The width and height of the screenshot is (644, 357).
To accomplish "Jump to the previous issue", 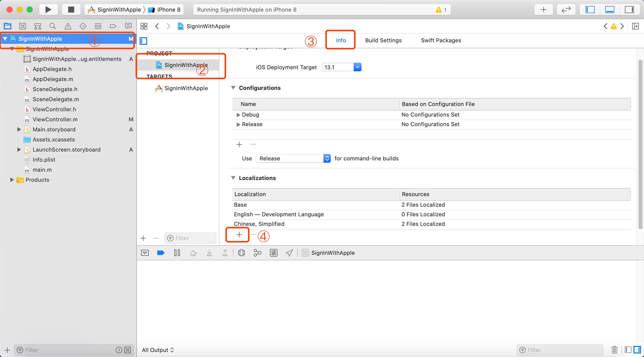I will click(x=606, y=26).
